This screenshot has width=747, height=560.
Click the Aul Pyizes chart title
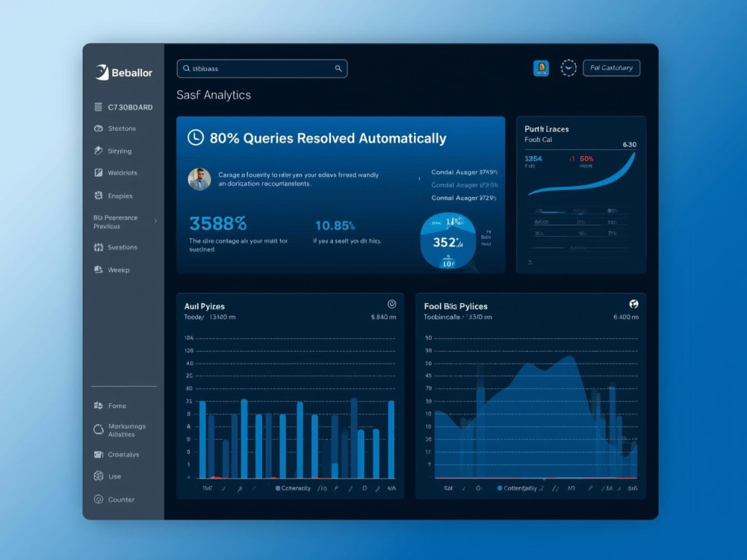(x=205, y=306)
